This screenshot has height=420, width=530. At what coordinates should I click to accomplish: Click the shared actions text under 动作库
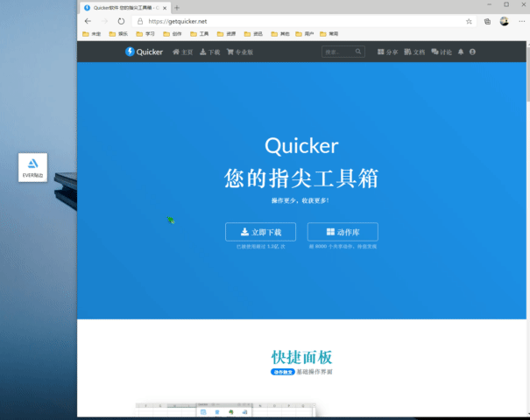[343, 247]
